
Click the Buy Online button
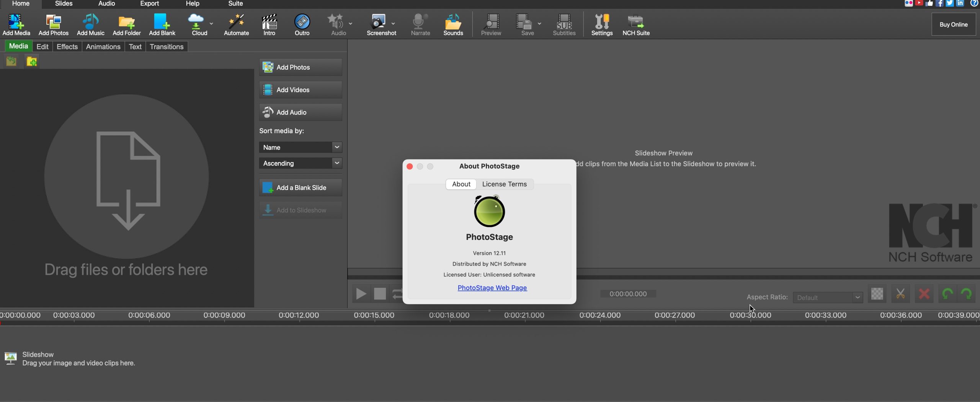[954, 25]
